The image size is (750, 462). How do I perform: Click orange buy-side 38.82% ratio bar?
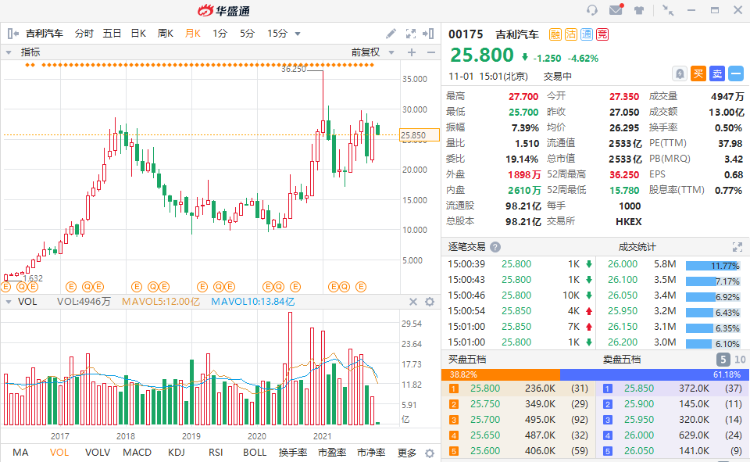[500, 374]
